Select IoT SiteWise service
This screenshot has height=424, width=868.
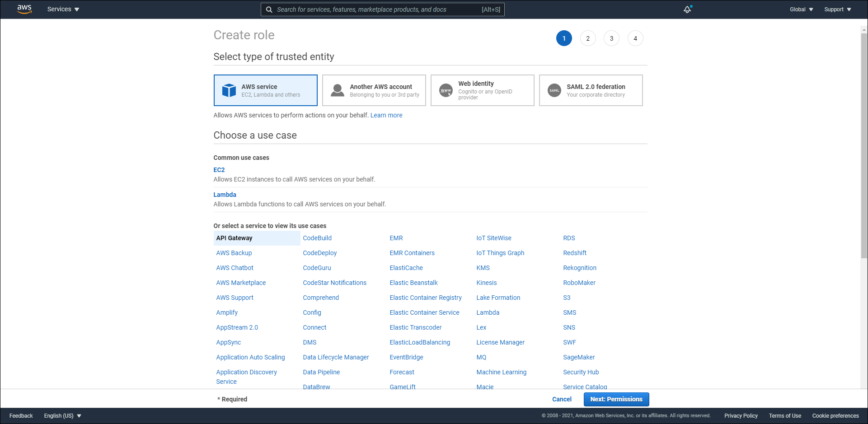494,238
